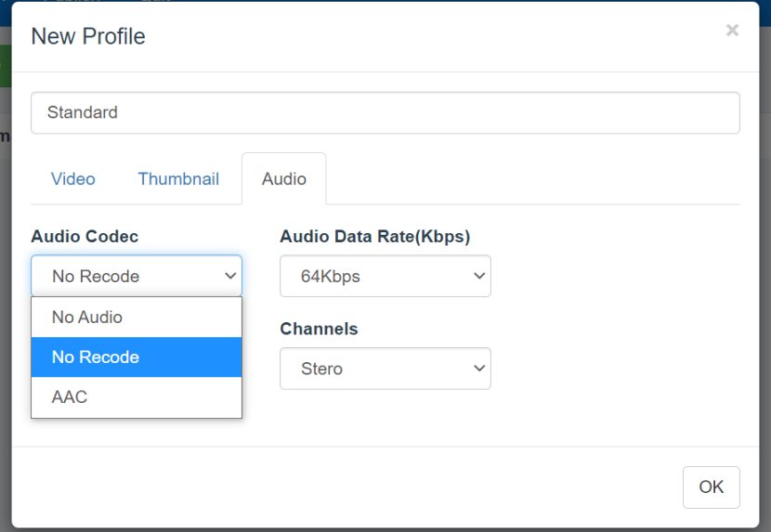Pick AAC as audio codec

(137, 396)
